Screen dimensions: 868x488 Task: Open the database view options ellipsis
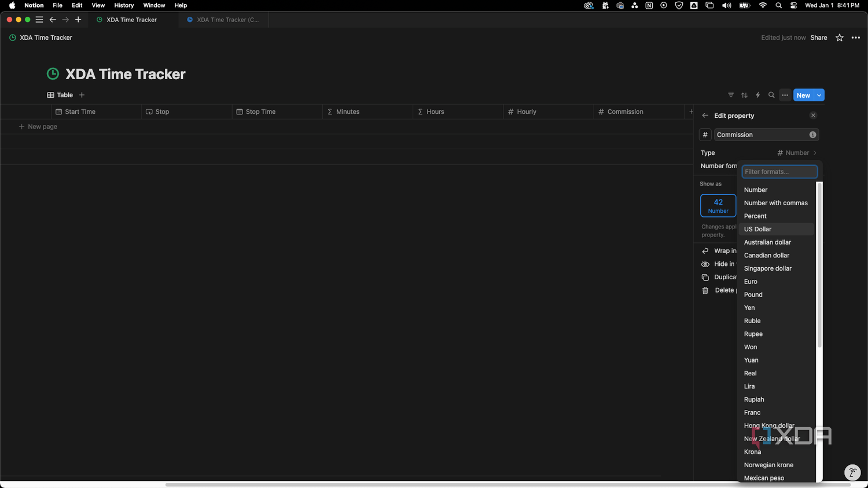[785, 95]
